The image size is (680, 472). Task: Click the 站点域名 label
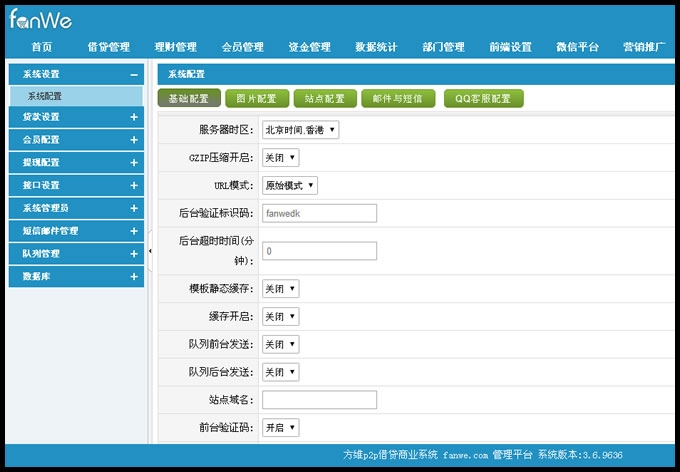point(231,400)
